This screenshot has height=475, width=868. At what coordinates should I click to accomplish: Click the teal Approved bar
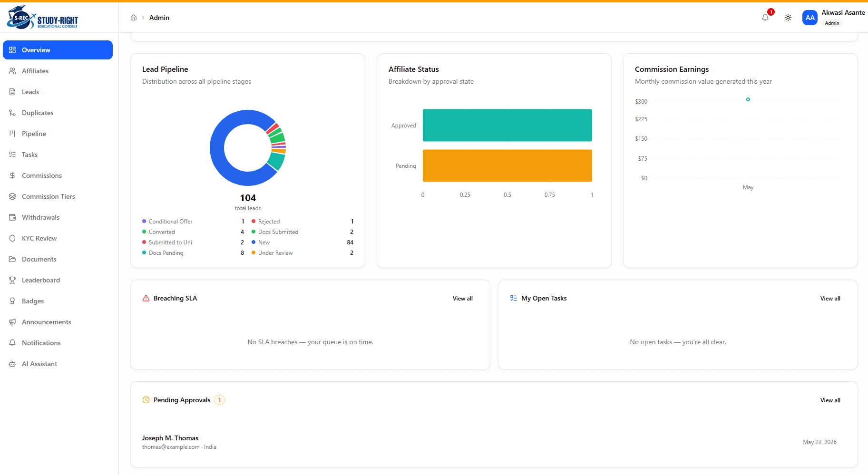507,125
